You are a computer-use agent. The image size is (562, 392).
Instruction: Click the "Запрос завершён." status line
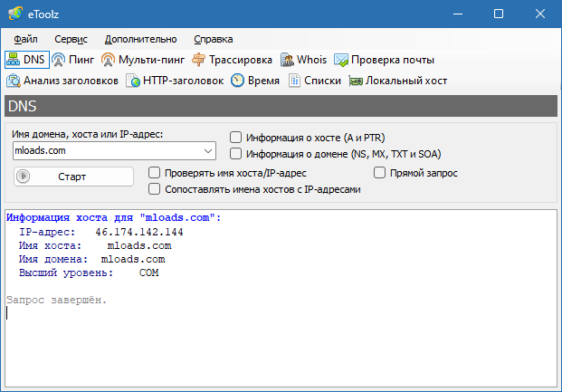click(x=57, y=300)
